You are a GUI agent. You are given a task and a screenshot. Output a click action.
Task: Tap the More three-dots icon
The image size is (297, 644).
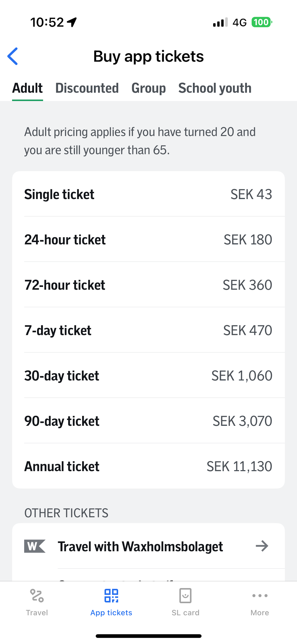(x=260, y=595)
